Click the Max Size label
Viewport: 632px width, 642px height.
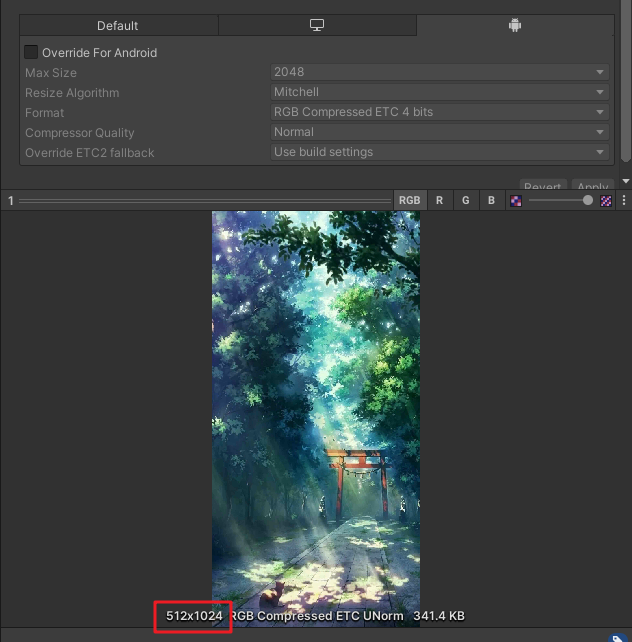pos(51,73)
